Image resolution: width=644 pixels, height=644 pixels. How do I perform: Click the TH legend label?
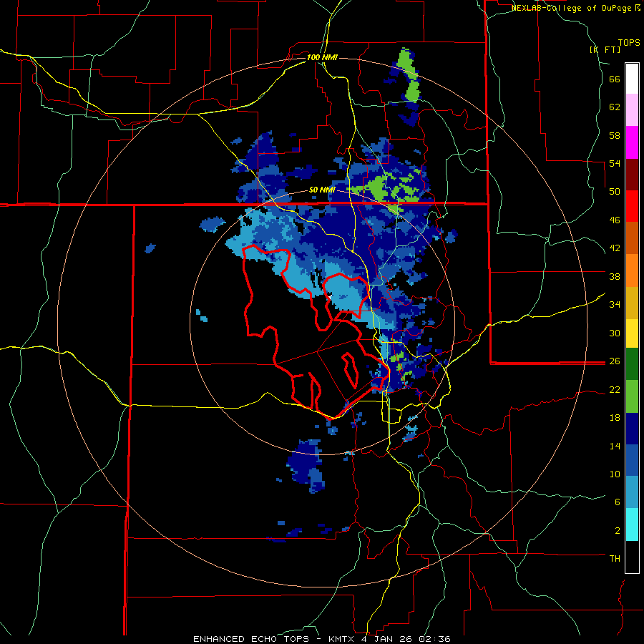[x=615, y=558]
